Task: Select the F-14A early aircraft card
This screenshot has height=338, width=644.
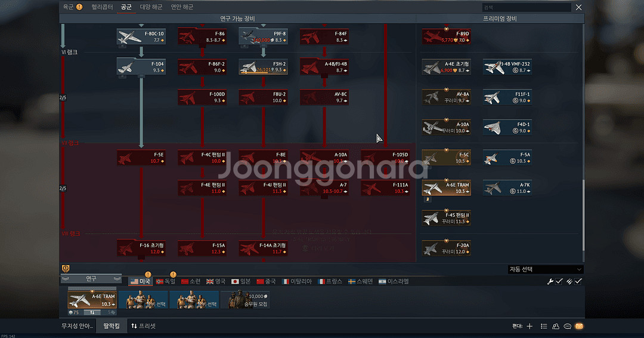Action: (x=264, y=248)
